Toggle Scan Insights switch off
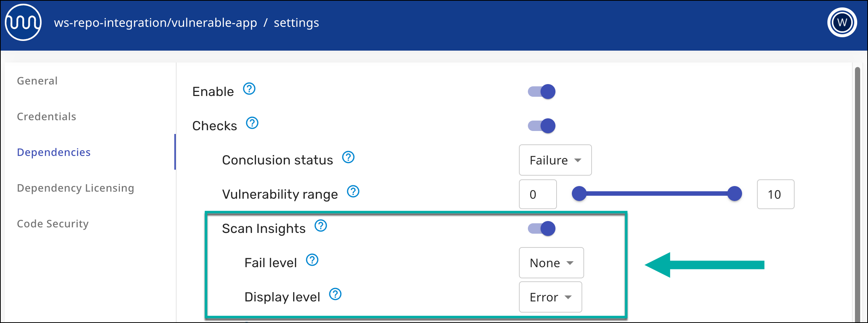Viewport: 868px width, 323px height. point(542,228)
